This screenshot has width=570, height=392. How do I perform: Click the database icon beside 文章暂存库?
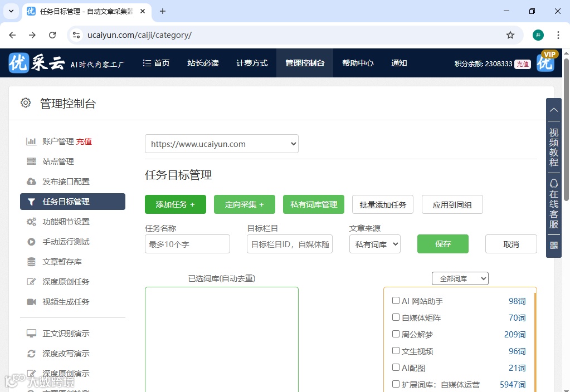point(31,262)
